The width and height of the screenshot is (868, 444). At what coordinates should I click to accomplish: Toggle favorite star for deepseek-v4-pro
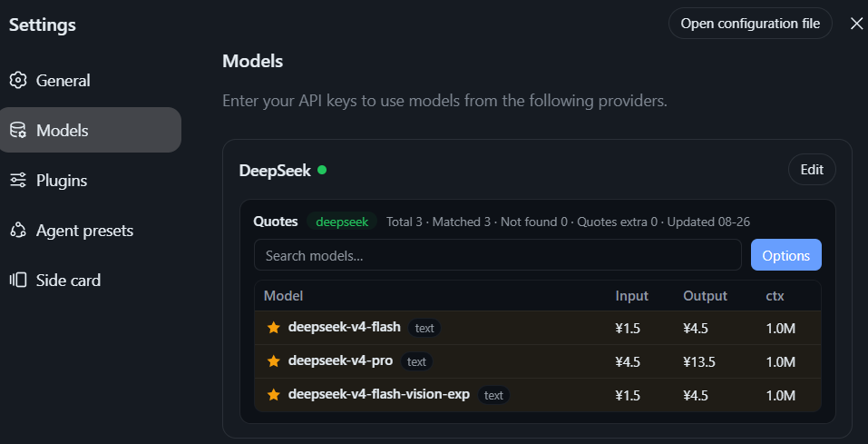click(274, 361)
